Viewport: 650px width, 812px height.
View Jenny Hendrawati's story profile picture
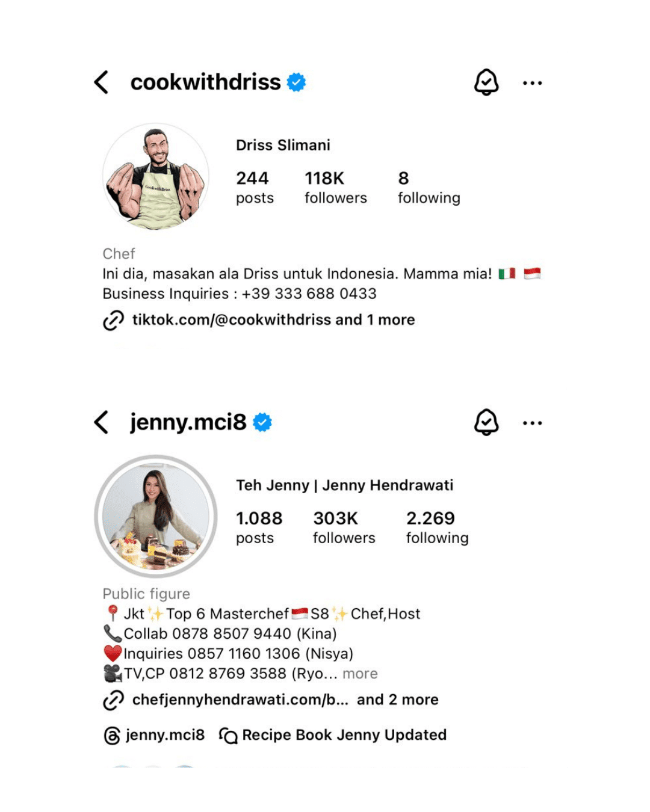tap(156, 516)
